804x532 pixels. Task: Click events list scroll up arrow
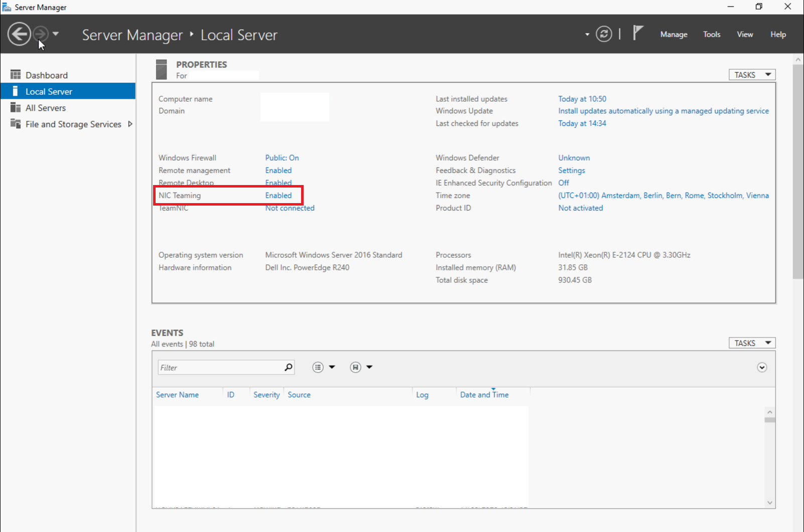pos(769,412)
